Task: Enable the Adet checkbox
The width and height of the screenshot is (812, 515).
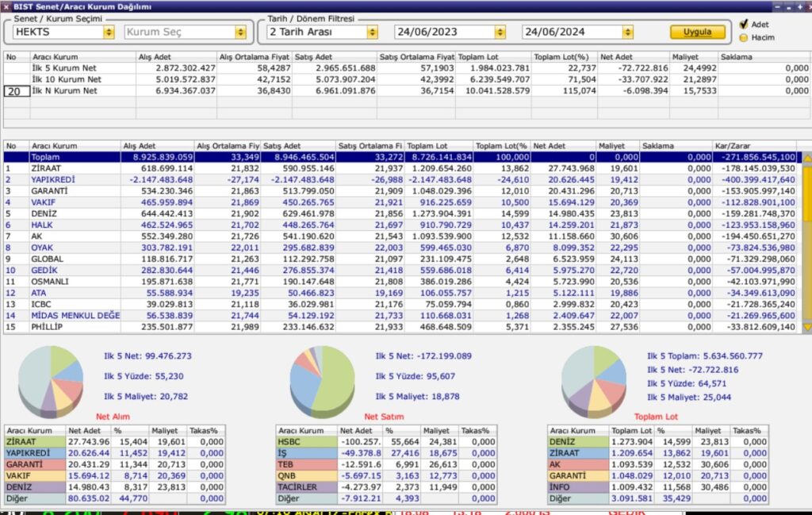Action: [x=744, y=24]
